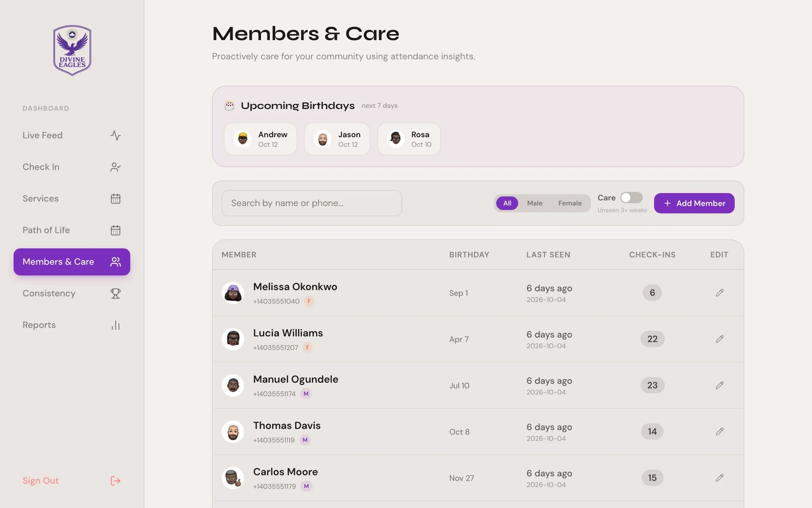Open Live Feed pulse icon
This screenshot has width=812, height=508.
click(115, 135)
